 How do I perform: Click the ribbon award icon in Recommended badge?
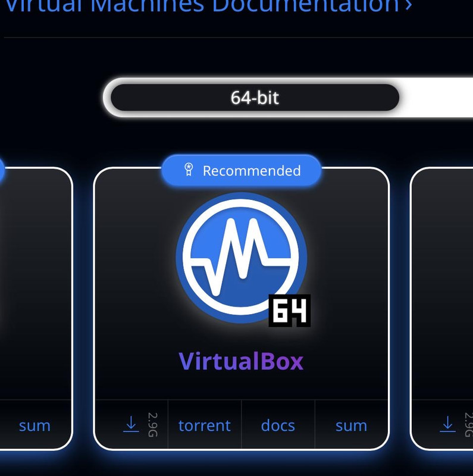point(189,170)
